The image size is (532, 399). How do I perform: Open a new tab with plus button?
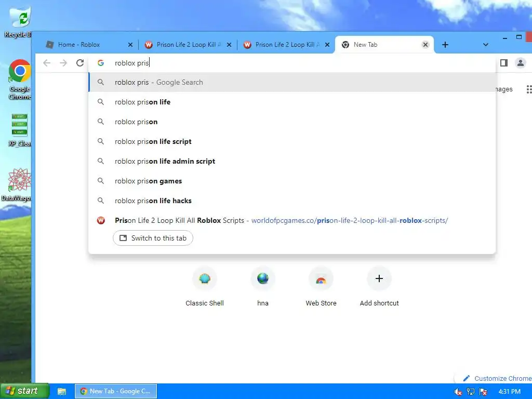[x=445, y=45]
